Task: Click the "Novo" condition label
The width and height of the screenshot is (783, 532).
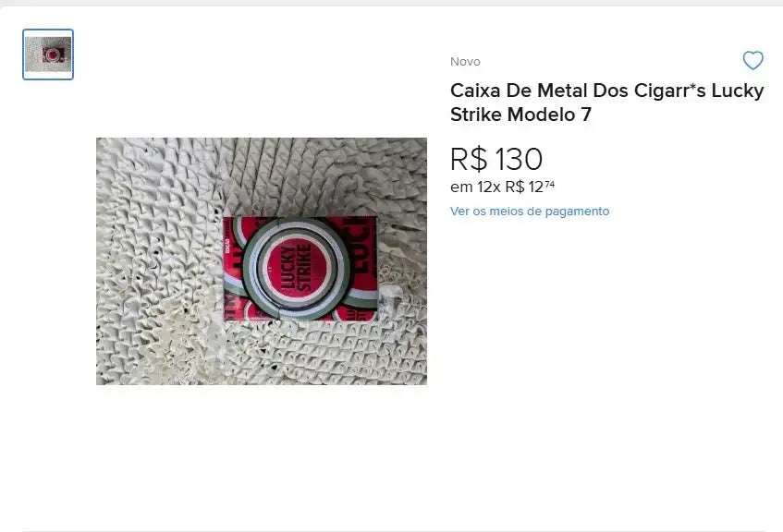Action: coord(465,62)
